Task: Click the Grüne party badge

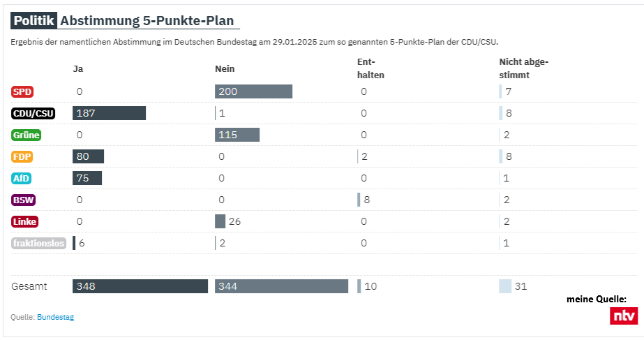Action: pyautogui.click(x=27, y=135)
